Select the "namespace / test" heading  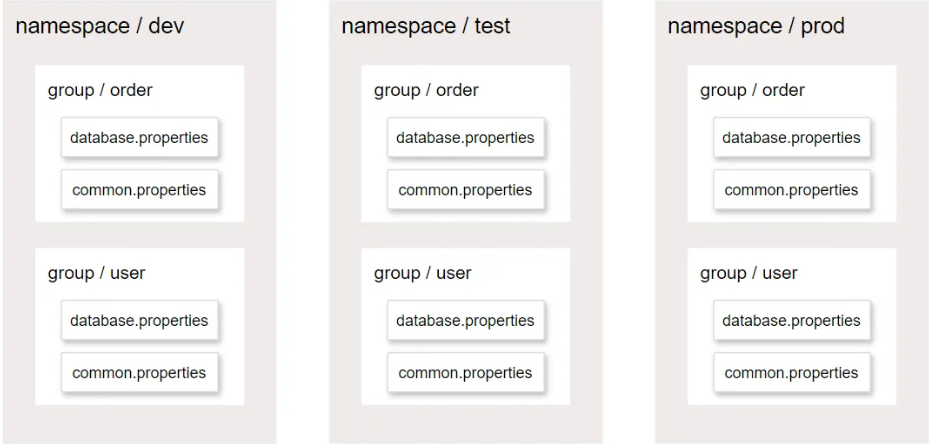(x=426, y=26)
